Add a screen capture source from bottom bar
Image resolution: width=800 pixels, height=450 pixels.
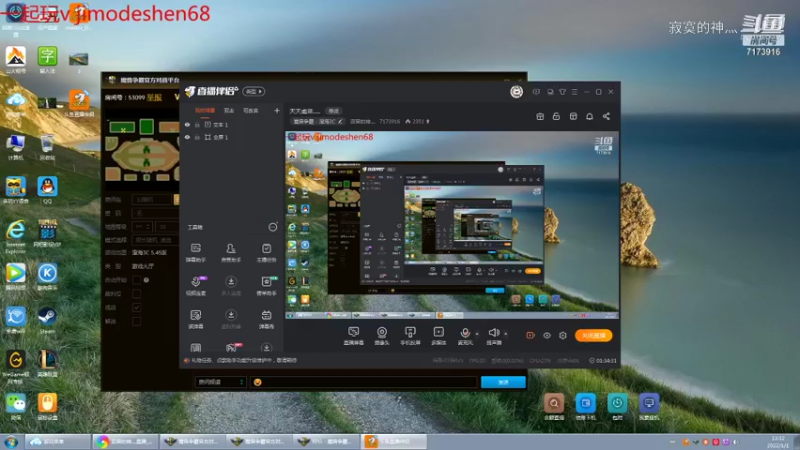click(x=354, y=336)
